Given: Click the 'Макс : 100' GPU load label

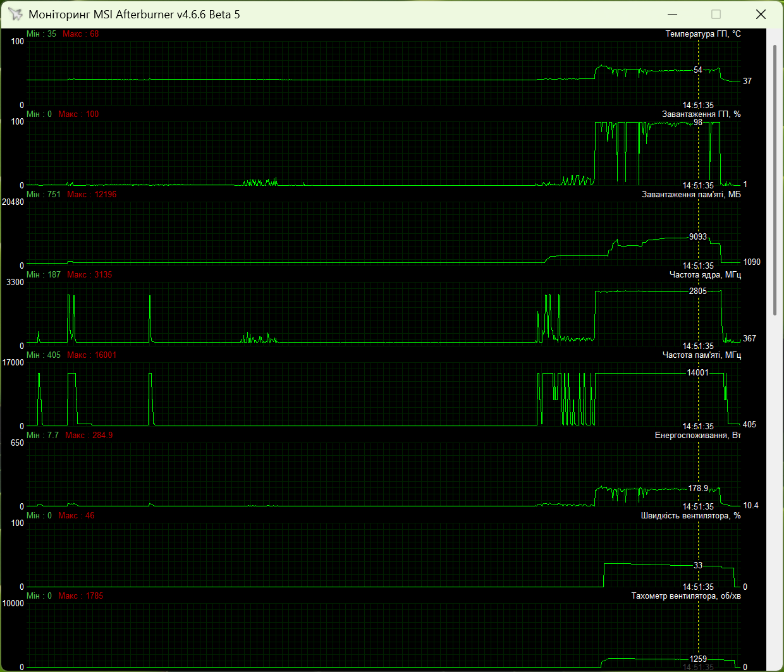Looking at the screenshot, I should point(78,114).
